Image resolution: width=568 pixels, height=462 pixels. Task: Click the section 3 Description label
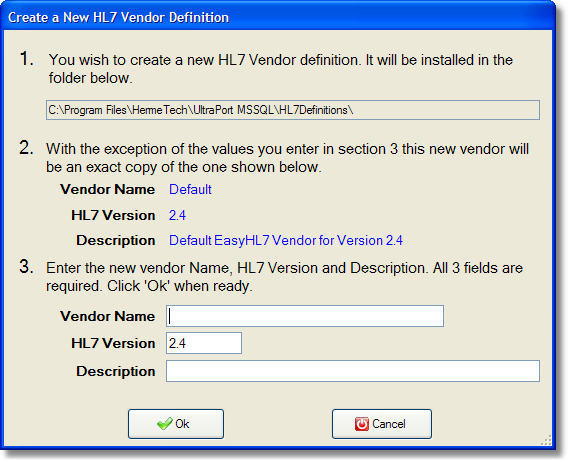pos(116,371)
